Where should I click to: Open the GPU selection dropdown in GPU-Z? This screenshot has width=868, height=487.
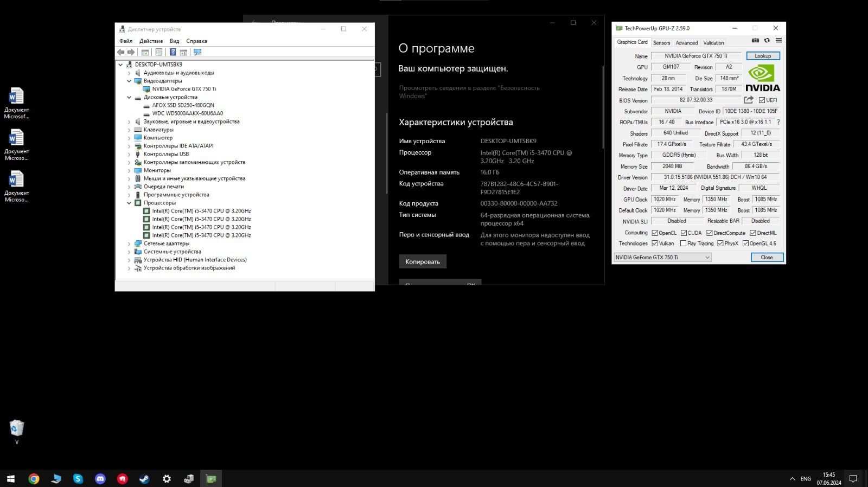point(662,258)
